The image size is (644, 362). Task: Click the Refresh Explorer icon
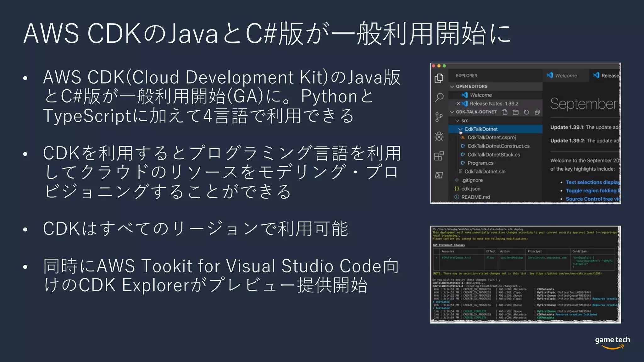coord(526,112)
